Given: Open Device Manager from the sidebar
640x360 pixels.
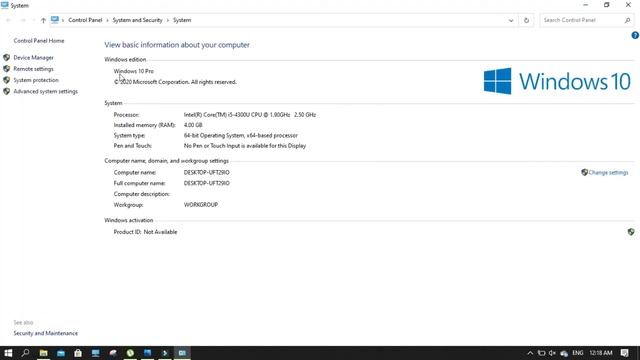Looking at the screenshot, I should click(x=33, y=58).
